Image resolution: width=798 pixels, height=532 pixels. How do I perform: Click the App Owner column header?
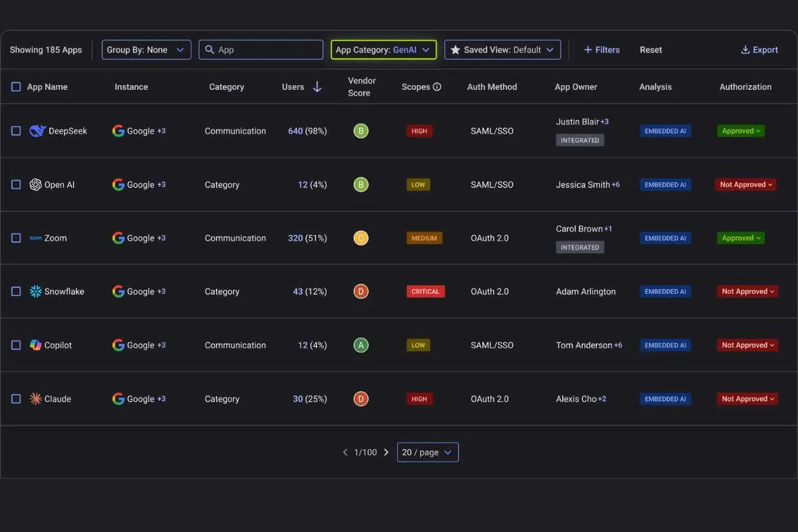tap(576, 87)
